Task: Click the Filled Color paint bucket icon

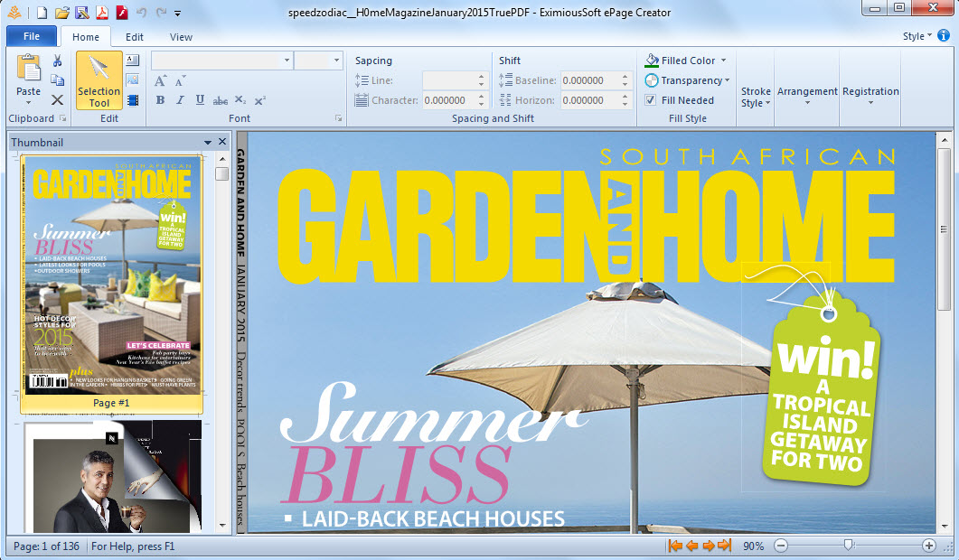Action: (x=652, y=60)
